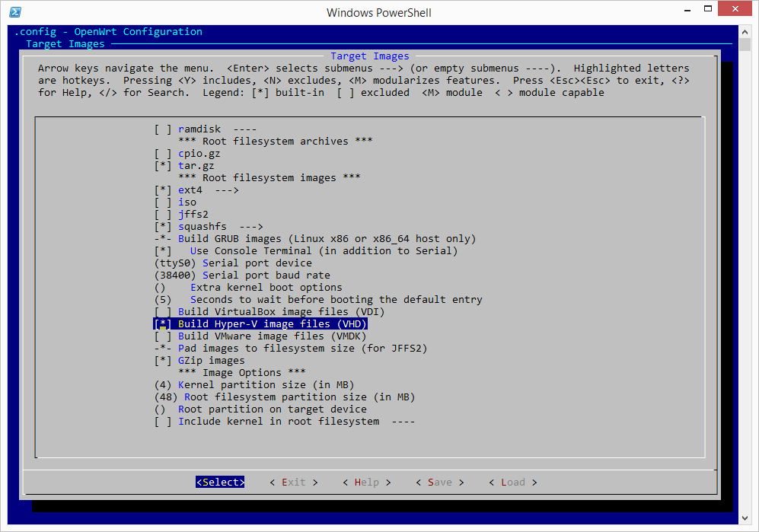Screen dimensions: 759x532
Task: Close the PowerShell window
Action: [735, 8]
